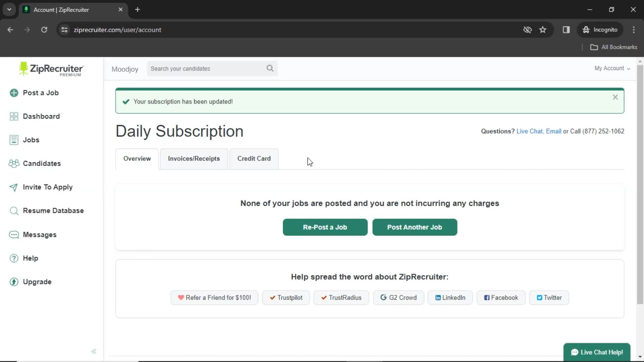
Task: Click the Upgrade icon
Action: point(13,282)
